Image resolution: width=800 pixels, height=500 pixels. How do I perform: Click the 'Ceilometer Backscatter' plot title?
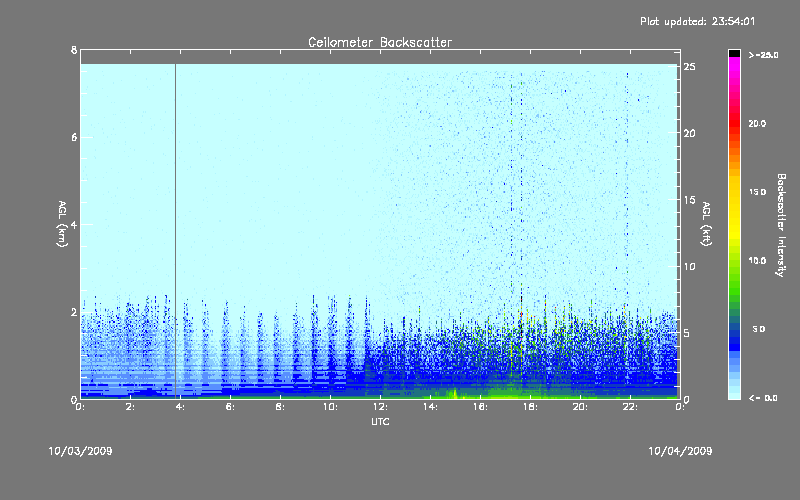pyautogui.click(x=380, y=42)
